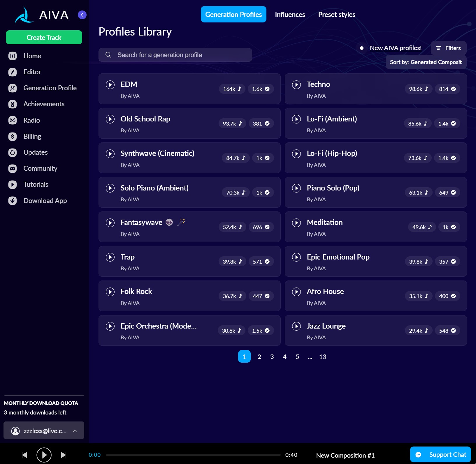This screenshot has height=464, width=476.
Task: Open the Billing page
Action: pos(25,136)
